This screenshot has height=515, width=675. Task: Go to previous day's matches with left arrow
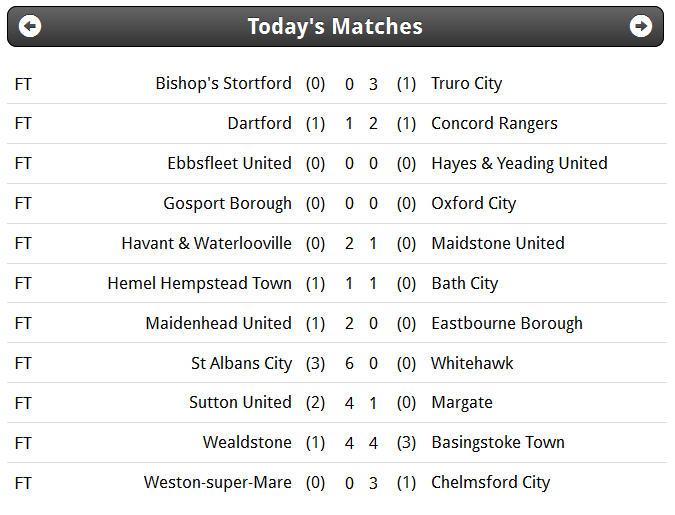[30, 26]
